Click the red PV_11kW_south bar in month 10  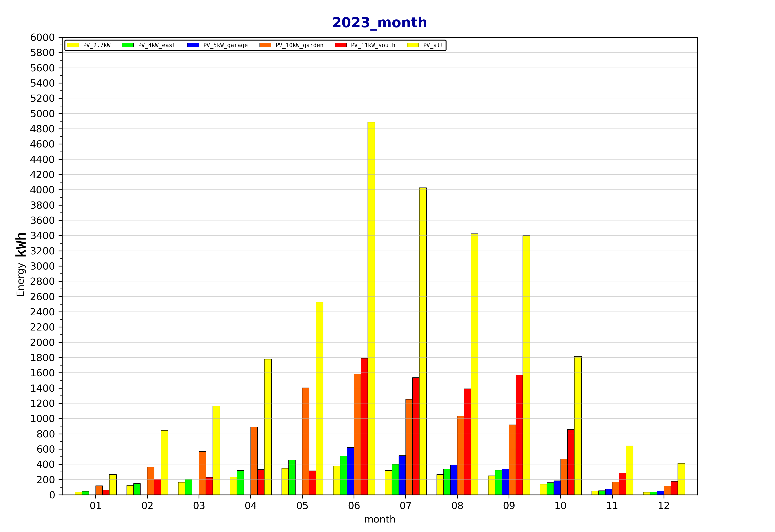click(571, 462)
